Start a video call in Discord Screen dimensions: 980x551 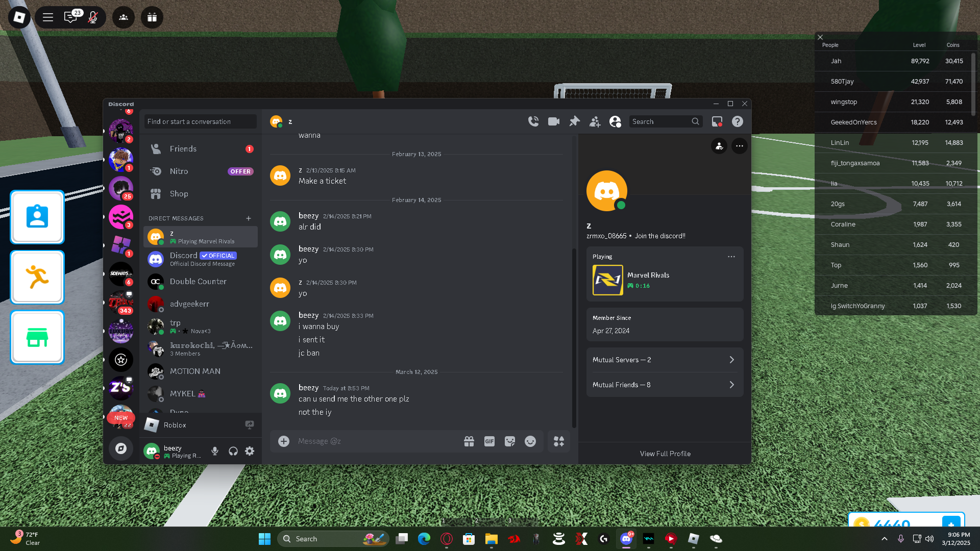[554, 121]
